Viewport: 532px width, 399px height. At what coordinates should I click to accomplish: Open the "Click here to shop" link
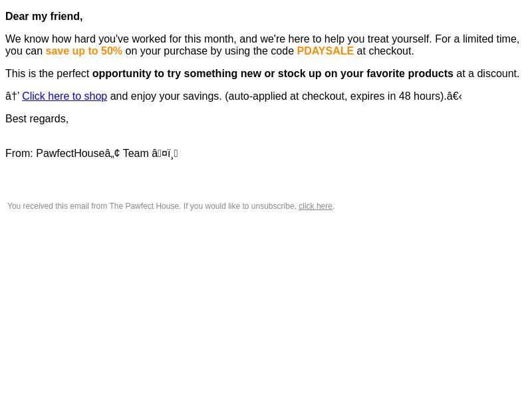(65, 96)
